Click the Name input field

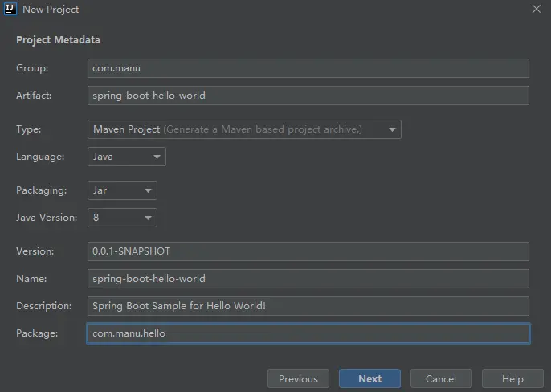[x=308, y=279]
